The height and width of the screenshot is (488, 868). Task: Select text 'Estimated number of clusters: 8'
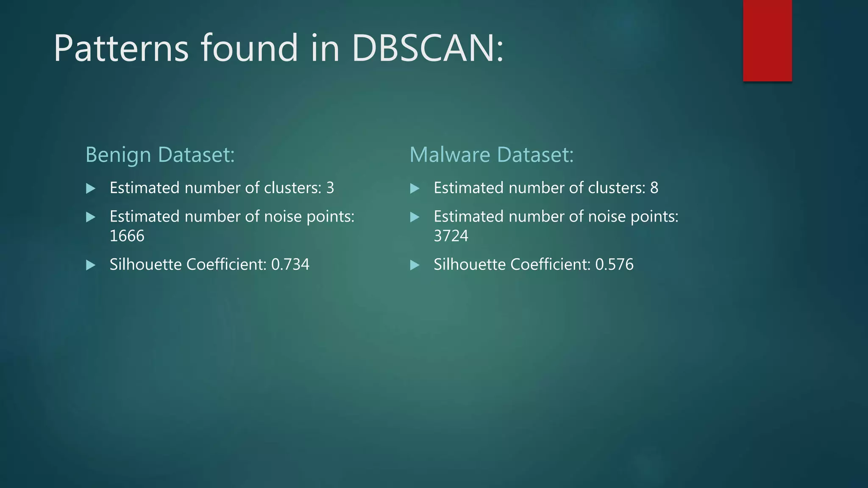546,188
